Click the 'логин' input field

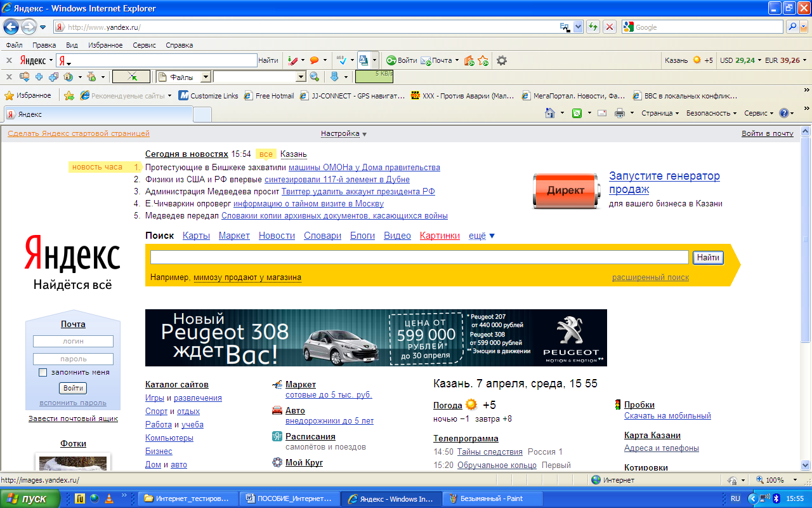tap(73, 341)
